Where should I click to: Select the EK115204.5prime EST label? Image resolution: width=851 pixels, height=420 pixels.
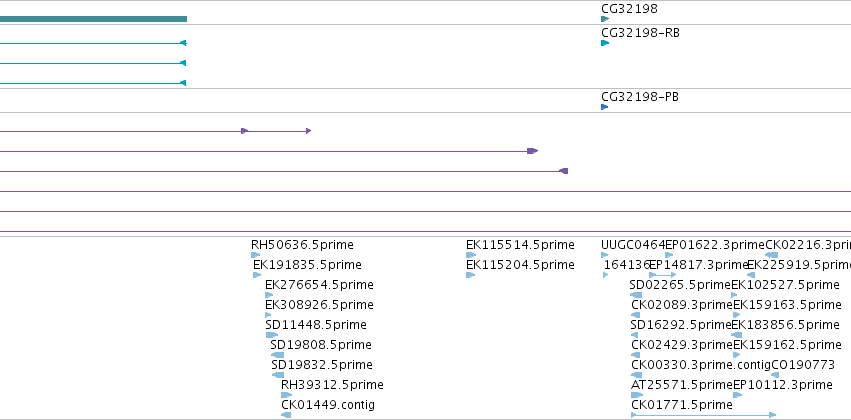point(520,265)
